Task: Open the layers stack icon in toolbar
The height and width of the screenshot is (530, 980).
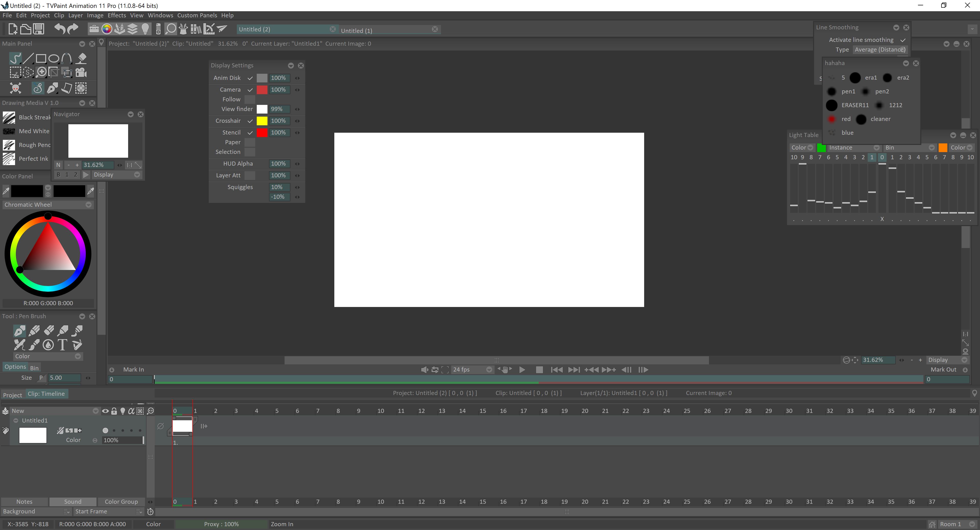Action: (x=132, y=29)
